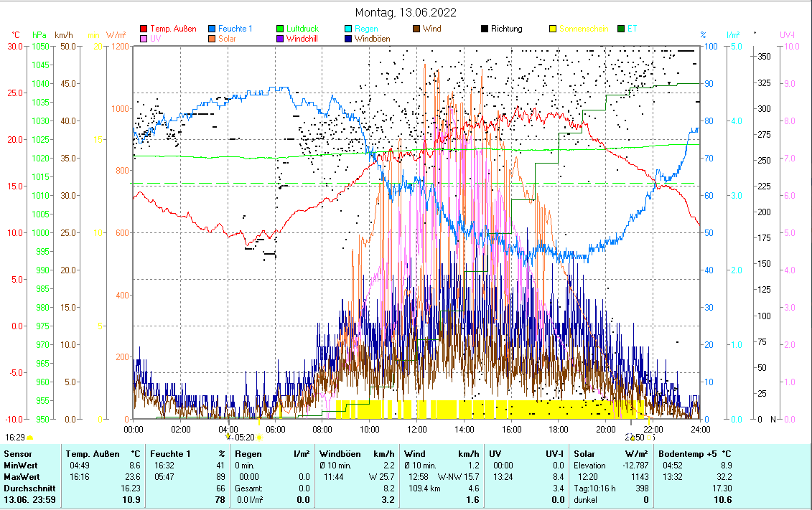The width and height of the screenshot is (812, 510).
Task: Click the average temperature value 16.23
Action: click(x=131, y=488)
